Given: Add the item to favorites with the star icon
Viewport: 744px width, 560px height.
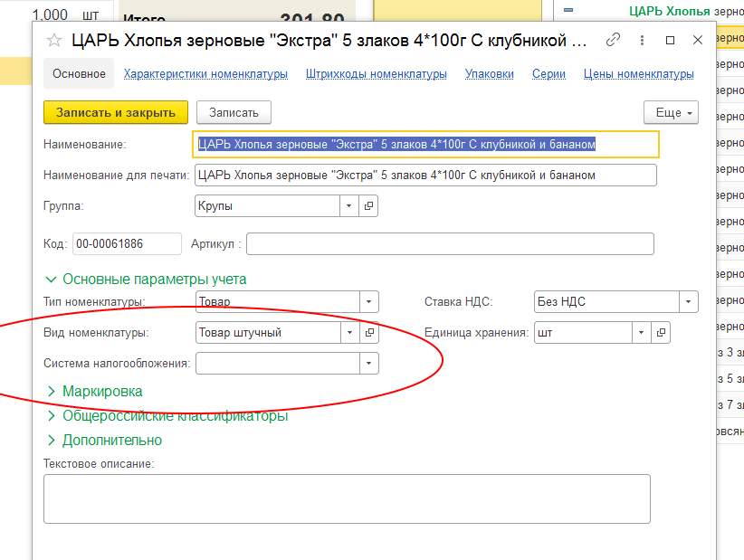Looking at the screenshot, I should pos(54,41).
